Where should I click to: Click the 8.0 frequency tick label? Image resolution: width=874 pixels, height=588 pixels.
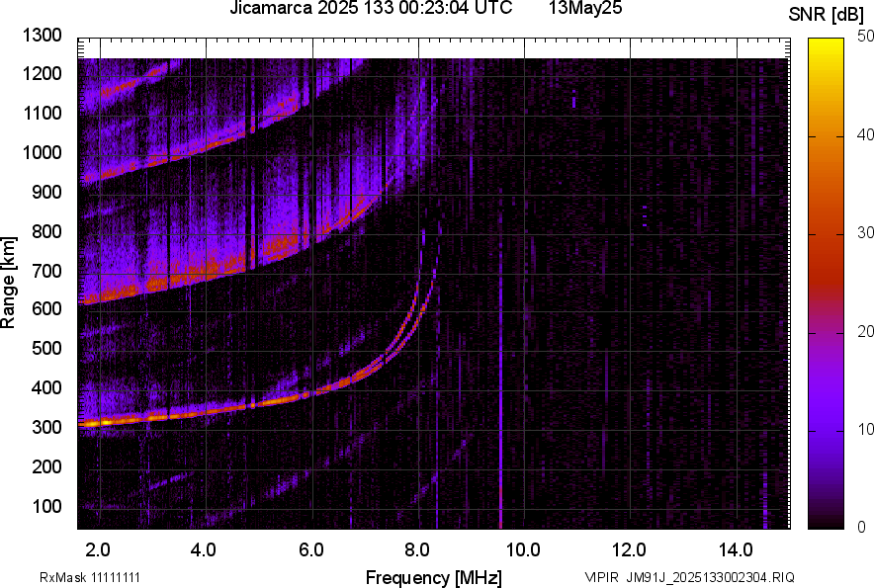tap(417, 550)
